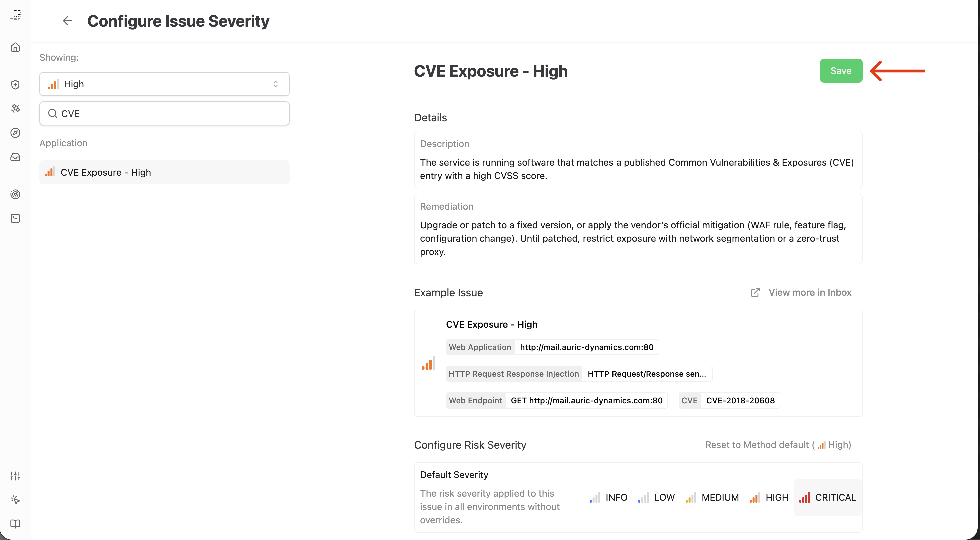This screenshot has height=540, width=980.
Task: Open the inbox tray sidebar icon
Action: click(x=15, y=157)
